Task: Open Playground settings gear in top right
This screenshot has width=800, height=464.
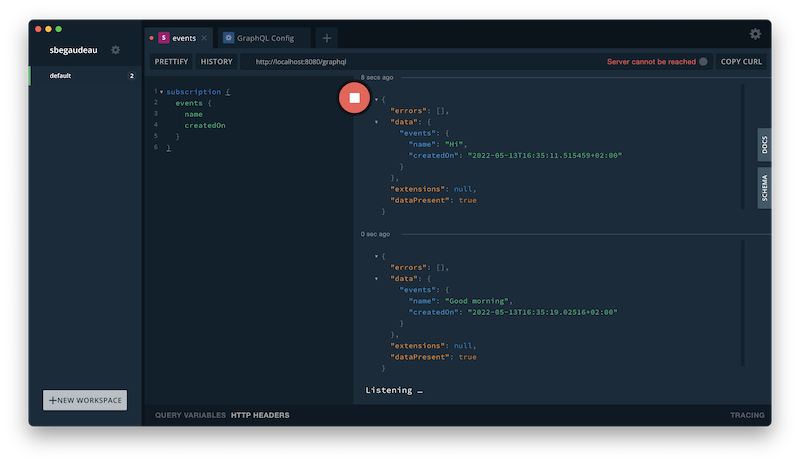Action: coord(755,34)
